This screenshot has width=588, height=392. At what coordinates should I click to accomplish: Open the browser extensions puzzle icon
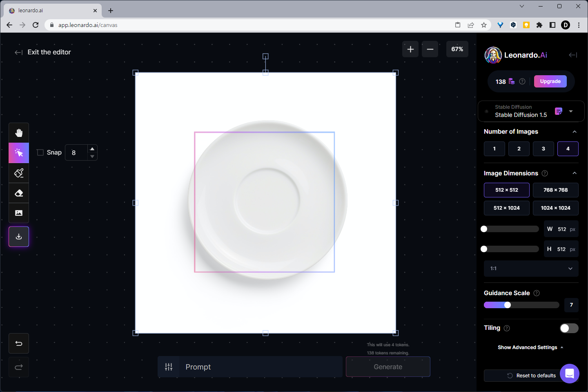coord(539,25)
